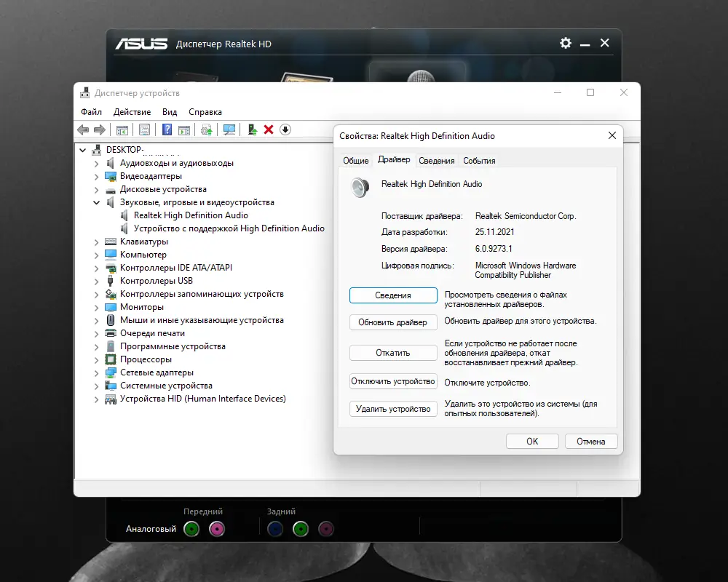Click the Forward arrow in Device Manager toolbar
The image size is (728, 582).
(x=99, y=130)
